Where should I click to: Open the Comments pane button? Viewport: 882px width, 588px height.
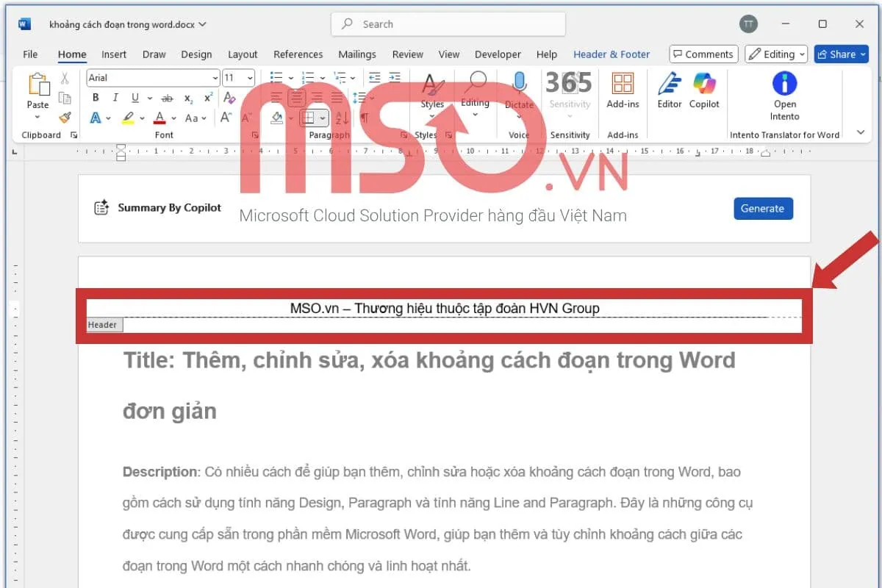click(702, 54)
